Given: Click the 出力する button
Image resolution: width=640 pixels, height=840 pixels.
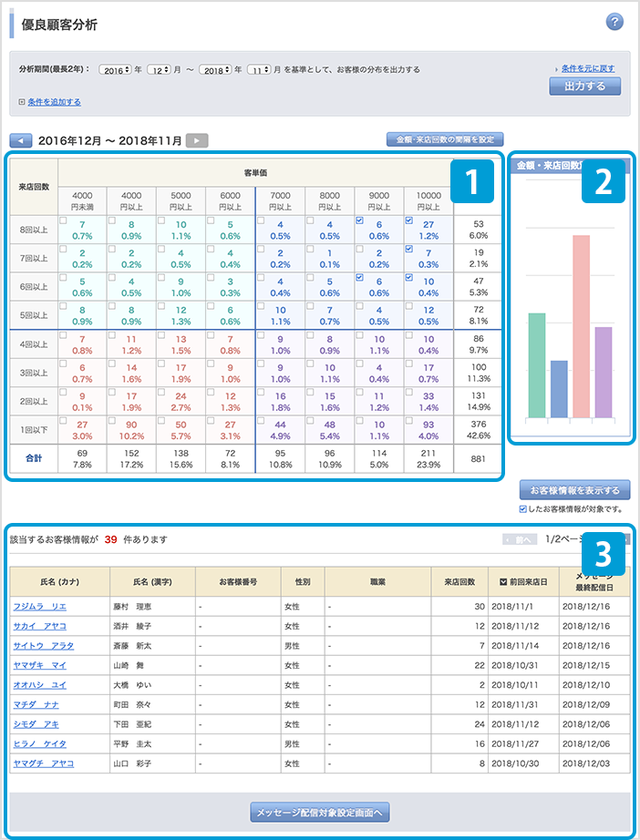Looking at the screenshot, I should tap(584, 87).
